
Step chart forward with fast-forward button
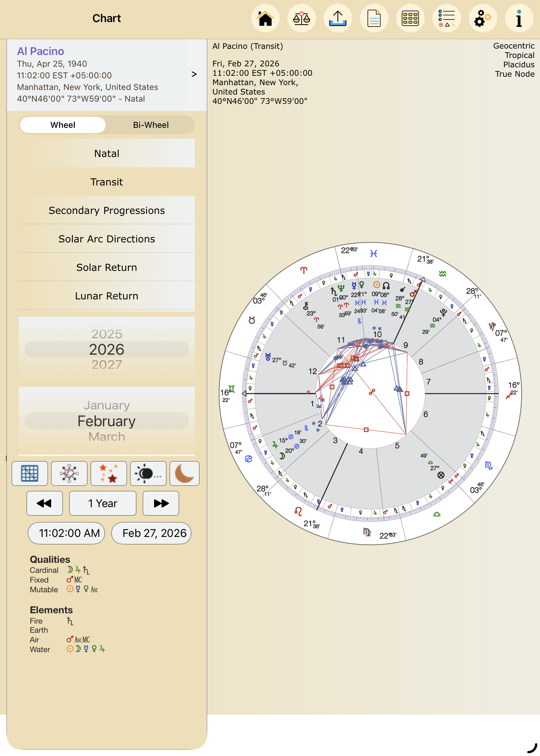click(161, 503)
